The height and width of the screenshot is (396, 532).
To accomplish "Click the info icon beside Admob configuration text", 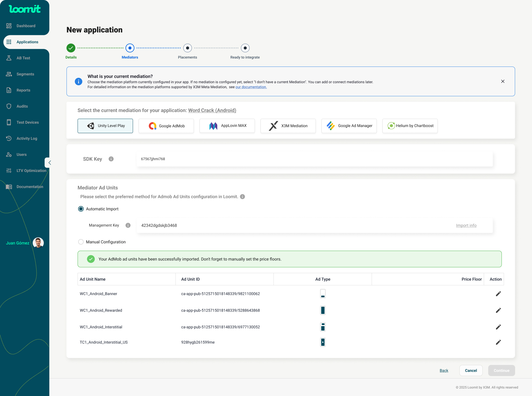I will pos(242,197).
